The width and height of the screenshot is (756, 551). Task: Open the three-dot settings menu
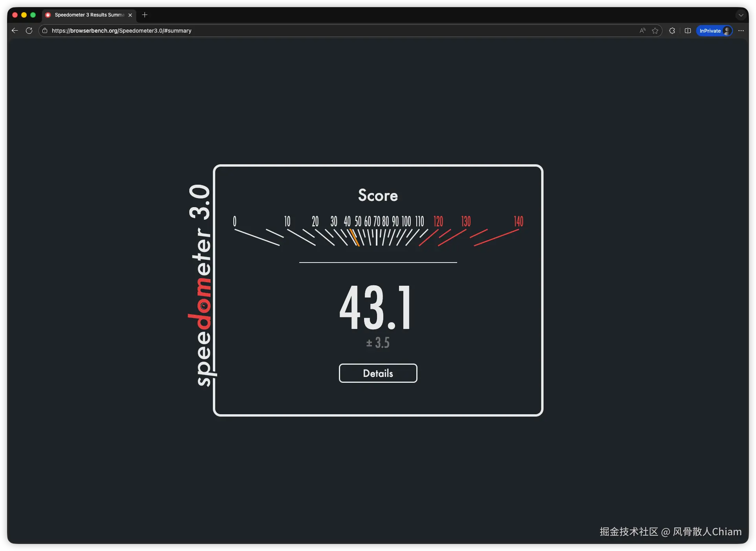(741, 31)
